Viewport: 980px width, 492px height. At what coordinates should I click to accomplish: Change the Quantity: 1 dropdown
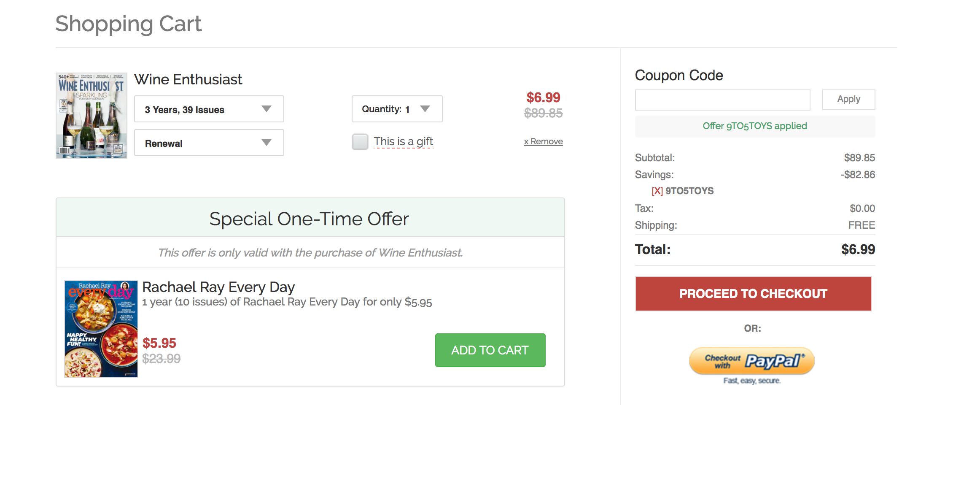click(397, 109)
